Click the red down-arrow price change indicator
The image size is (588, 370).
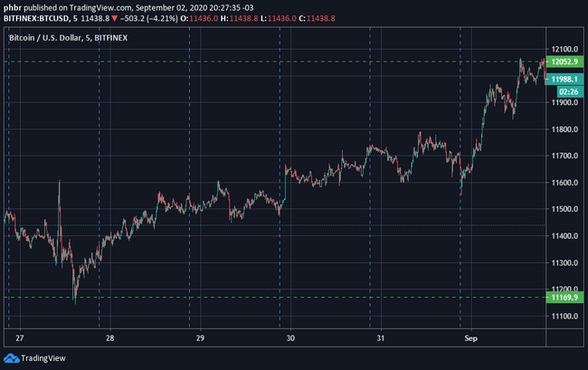115,18
